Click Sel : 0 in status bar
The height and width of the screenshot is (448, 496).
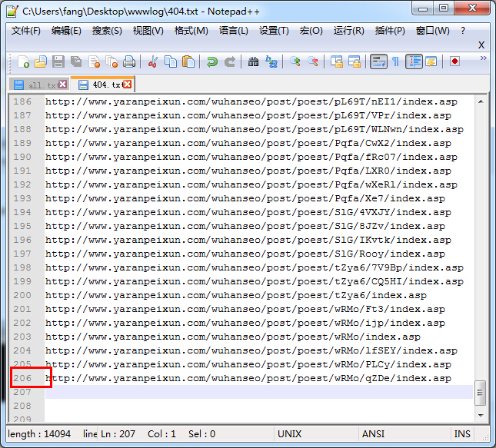click(201, 433)
